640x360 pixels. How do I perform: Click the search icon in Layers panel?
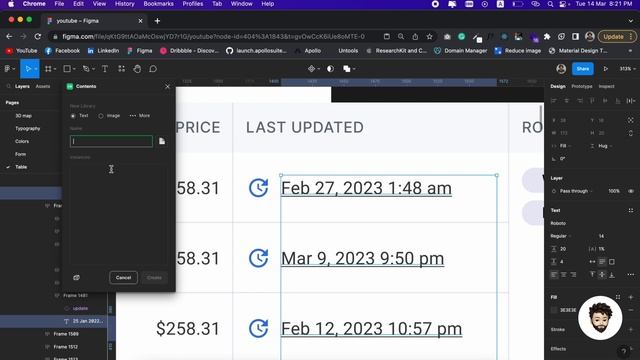coord(9,87)
